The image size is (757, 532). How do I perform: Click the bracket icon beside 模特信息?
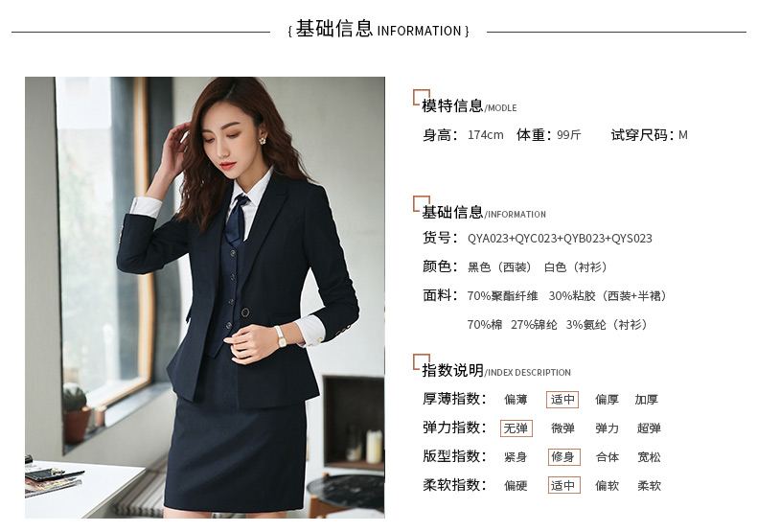421,98
